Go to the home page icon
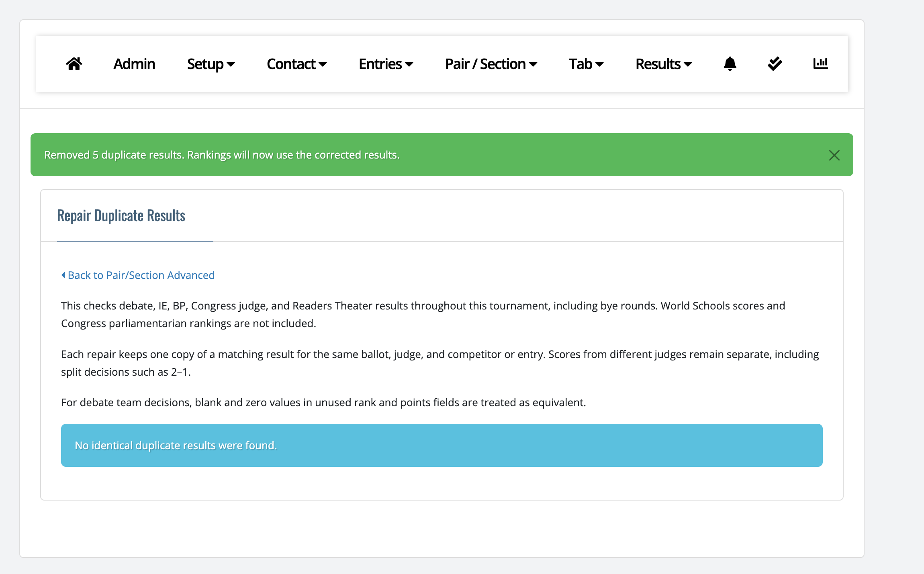The width and height of the screenshot is (924, 574). (x=74, y=64)
